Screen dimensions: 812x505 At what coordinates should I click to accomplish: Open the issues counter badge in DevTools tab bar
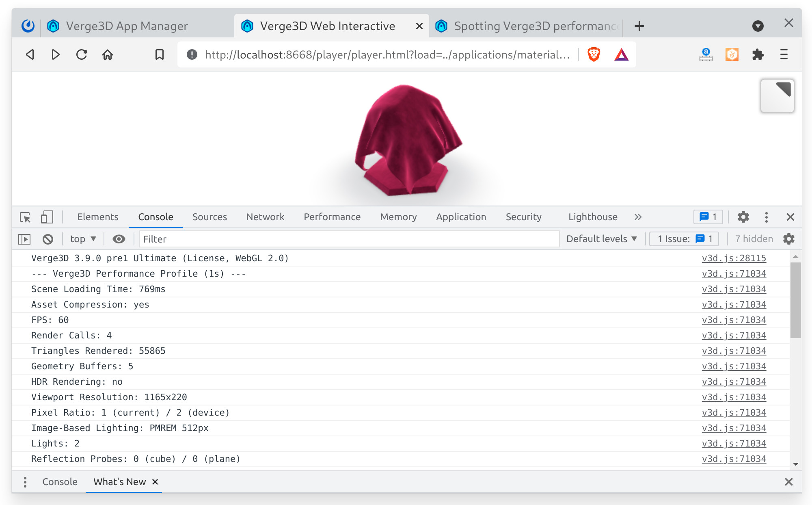tap(708, 217)
